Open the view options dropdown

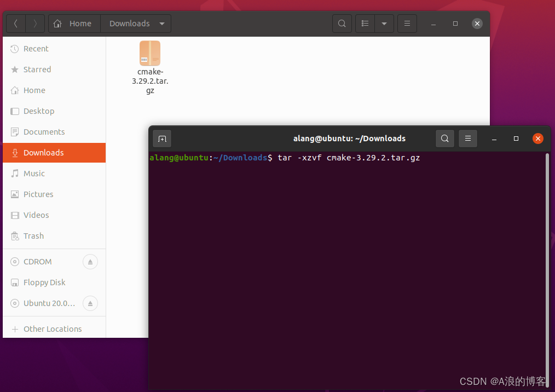pos(384,24)
